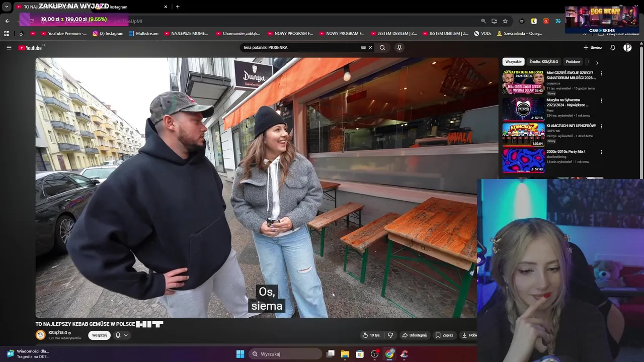Open KŁAMCZUCH 2 video thumbnail
Image resolution: width=644 pixels, height=362 pixels.
pos(523,134)
